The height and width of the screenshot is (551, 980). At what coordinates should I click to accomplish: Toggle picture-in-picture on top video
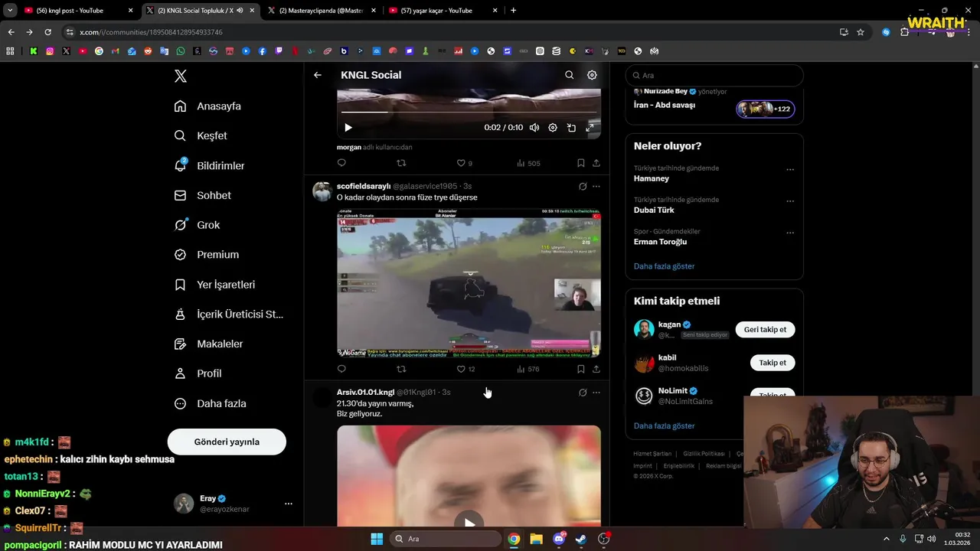click(571, 128)
